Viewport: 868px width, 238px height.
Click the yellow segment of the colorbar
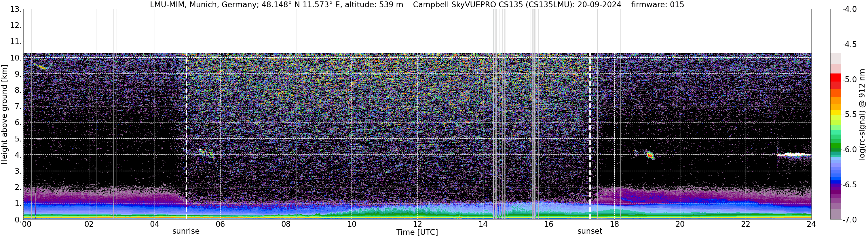point(836,113)
